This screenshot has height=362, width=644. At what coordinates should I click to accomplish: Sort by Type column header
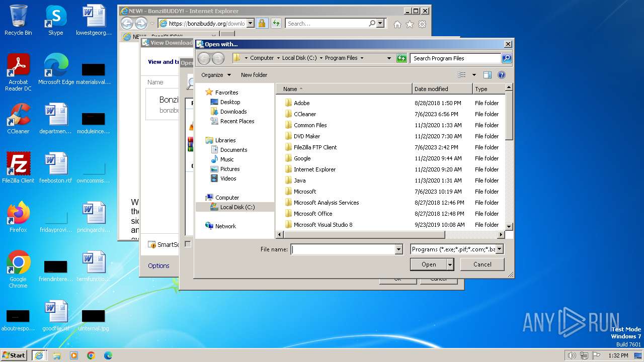pos(488,89)
